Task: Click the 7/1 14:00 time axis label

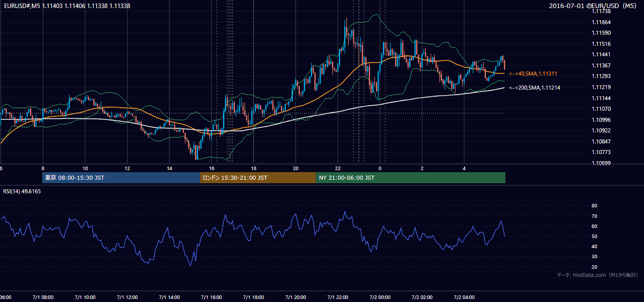Action: [169, 297]
